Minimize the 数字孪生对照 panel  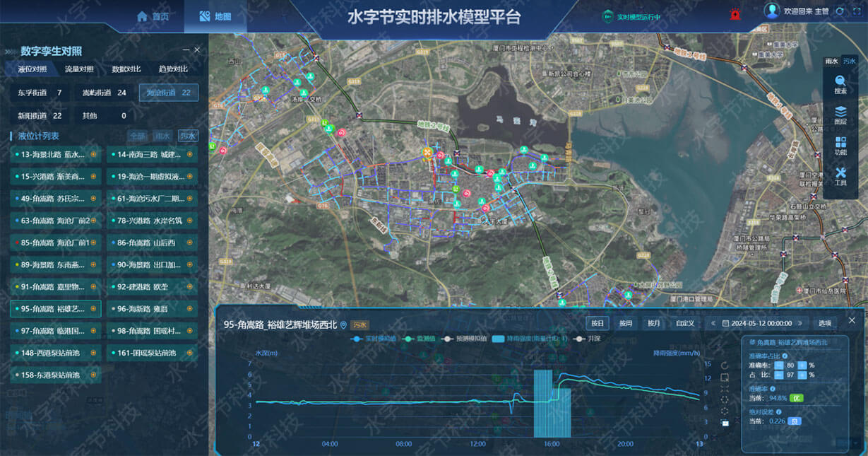pyautogui.click(x=186, y=50)
